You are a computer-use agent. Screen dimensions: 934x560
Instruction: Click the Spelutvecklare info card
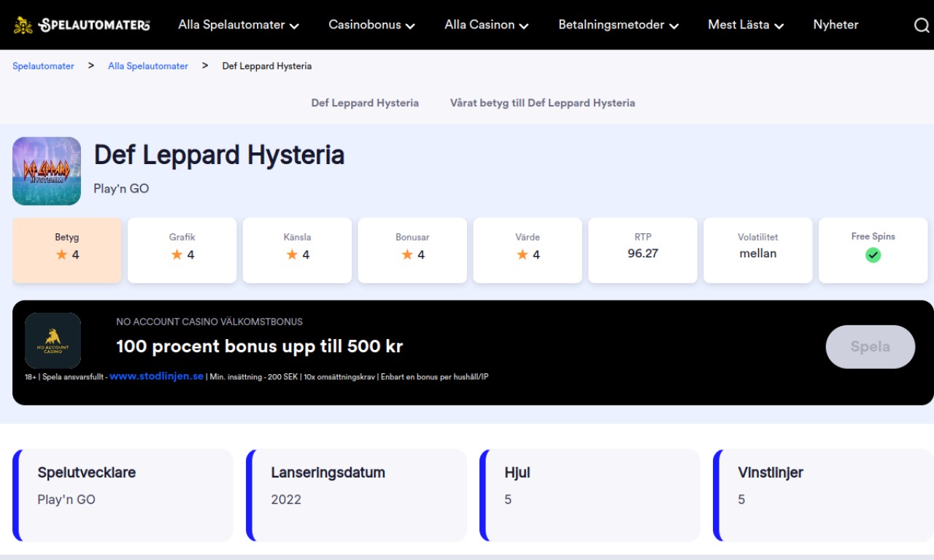point(123,495)
